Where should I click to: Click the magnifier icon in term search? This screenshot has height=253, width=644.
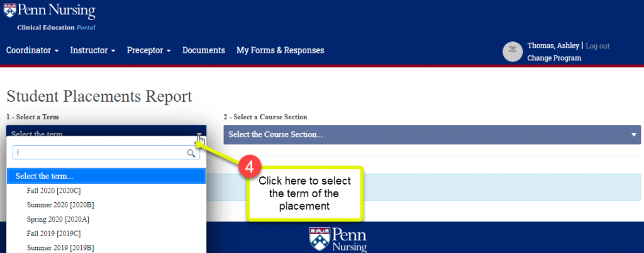point(191,153)
